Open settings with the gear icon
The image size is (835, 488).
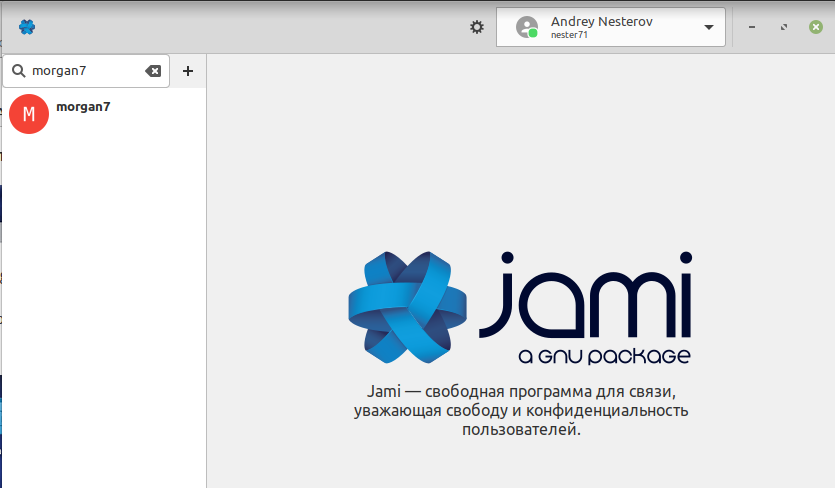(477, 27)
